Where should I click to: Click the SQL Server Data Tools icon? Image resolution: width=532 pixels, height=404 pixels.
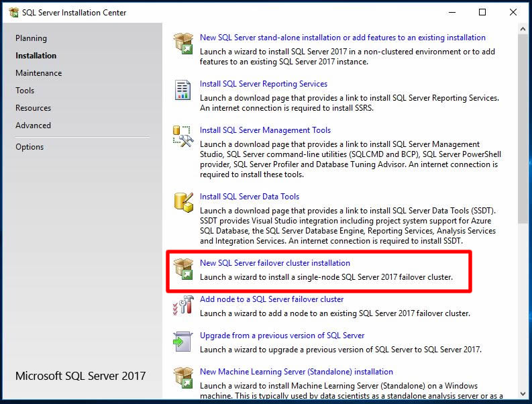(183, 202)
